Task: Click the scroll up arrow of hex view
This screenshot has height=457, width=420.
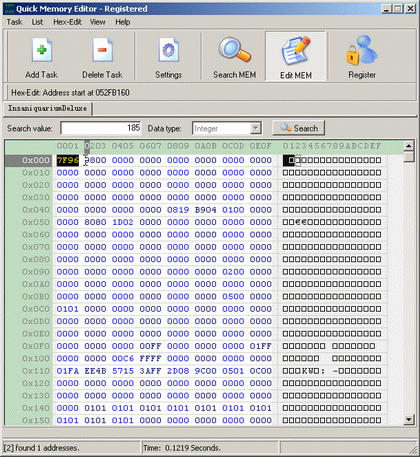Action: [409, 146]
